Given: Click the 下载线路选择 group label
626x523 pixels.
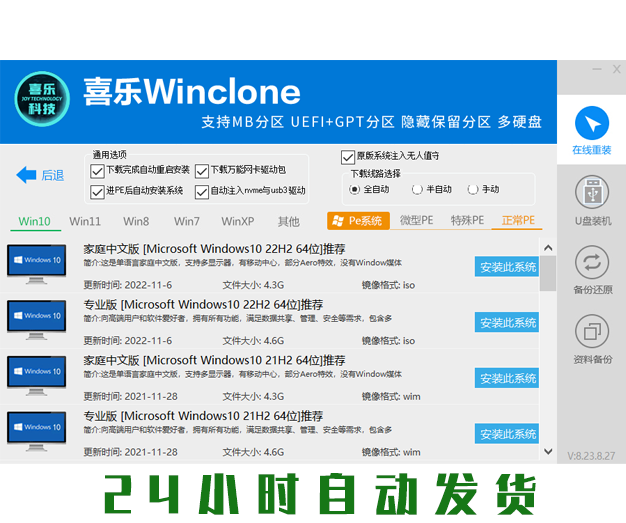Looking at the screenshot, I should [376, 174].
